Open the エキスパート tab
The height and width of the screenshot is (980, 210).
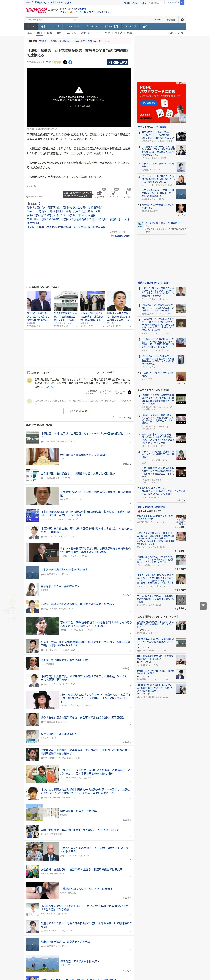pyautogui.click(x=72, y=26)
